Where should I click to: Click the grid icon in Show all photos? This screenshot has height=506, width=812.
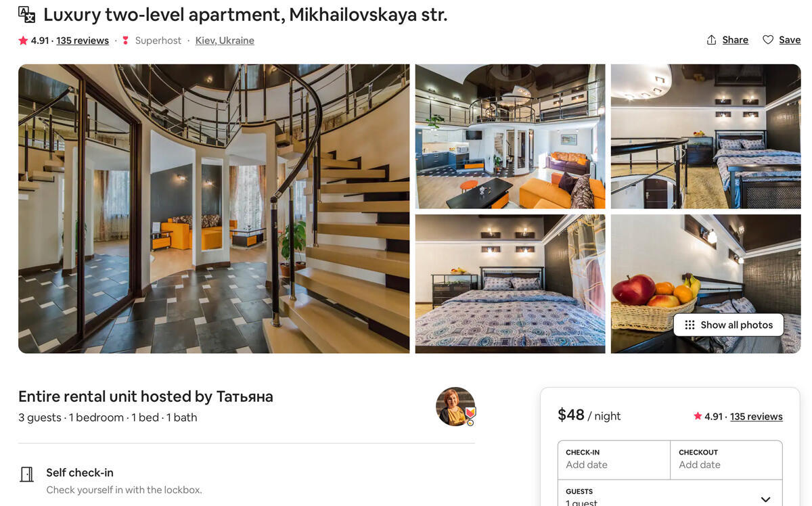(690, 325)
